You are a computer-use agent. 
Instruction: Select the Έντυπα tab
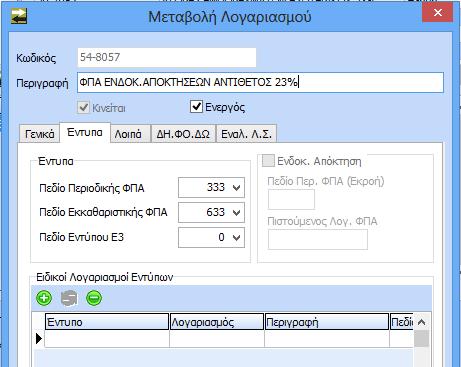click(85, 133)
